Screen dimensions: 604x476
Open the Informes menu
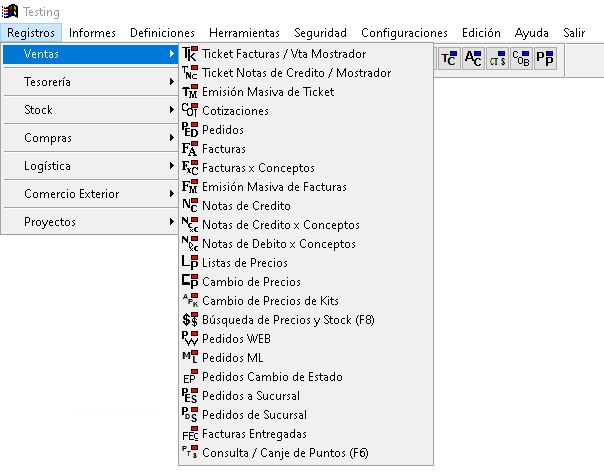click(92, 33)
